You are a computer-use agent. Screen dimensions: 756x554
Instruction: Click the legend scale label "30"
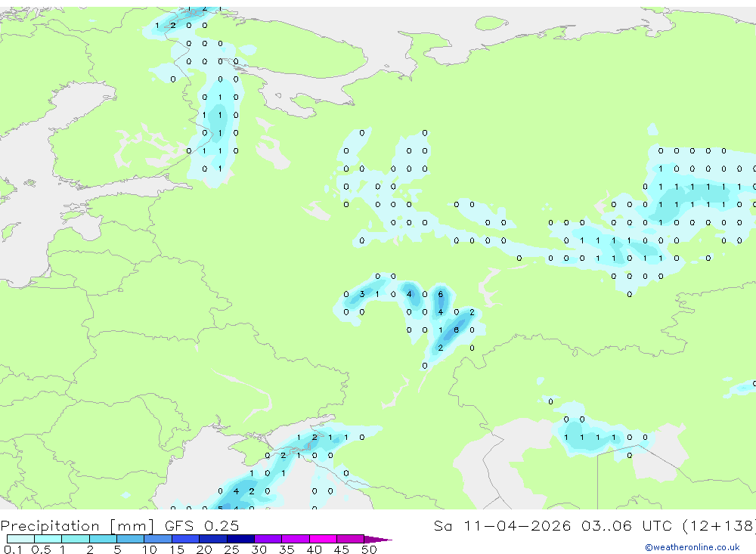tap(259, 549)
